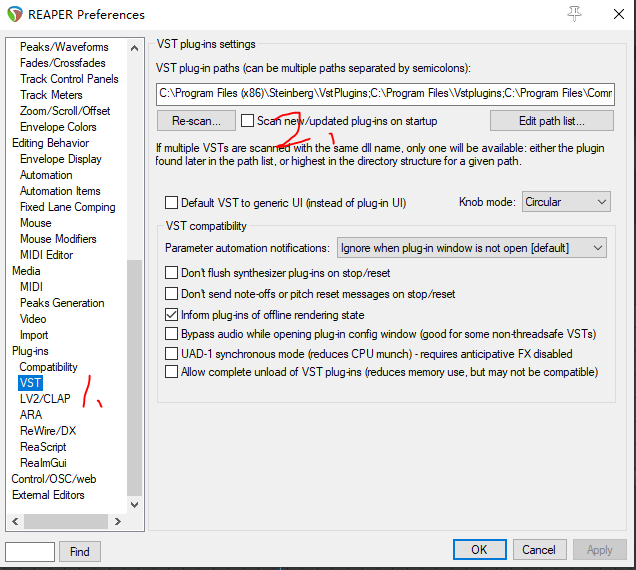Viewport: 636px width, 570px height.
Task: Select Import preferences page
Action: pos(34,335)
